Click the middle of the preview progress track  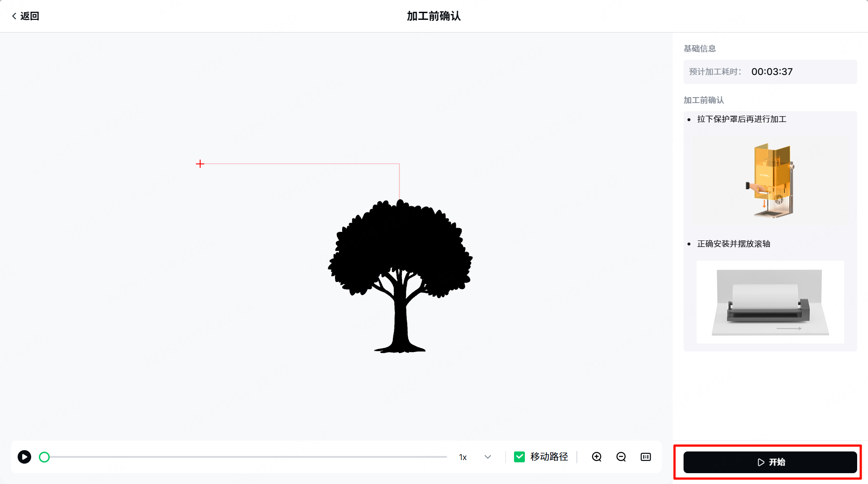[x=246, y=457]
